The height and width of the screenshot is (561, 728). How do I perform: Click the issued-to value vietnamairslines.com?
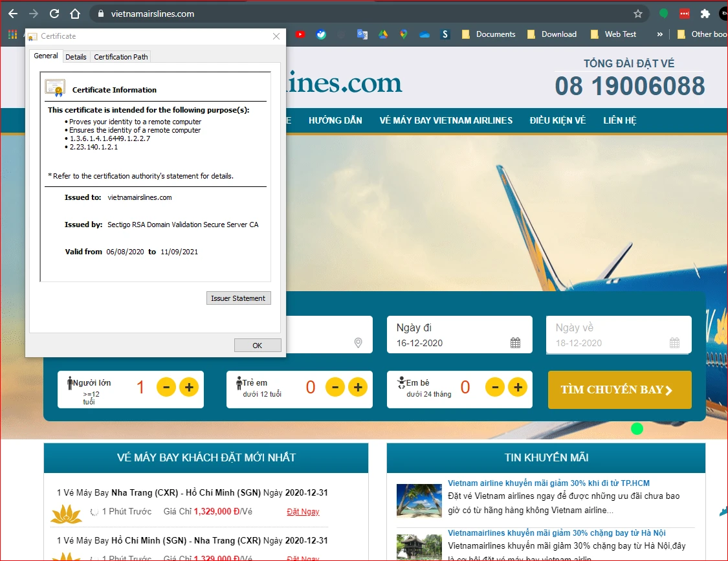(140, 197)
